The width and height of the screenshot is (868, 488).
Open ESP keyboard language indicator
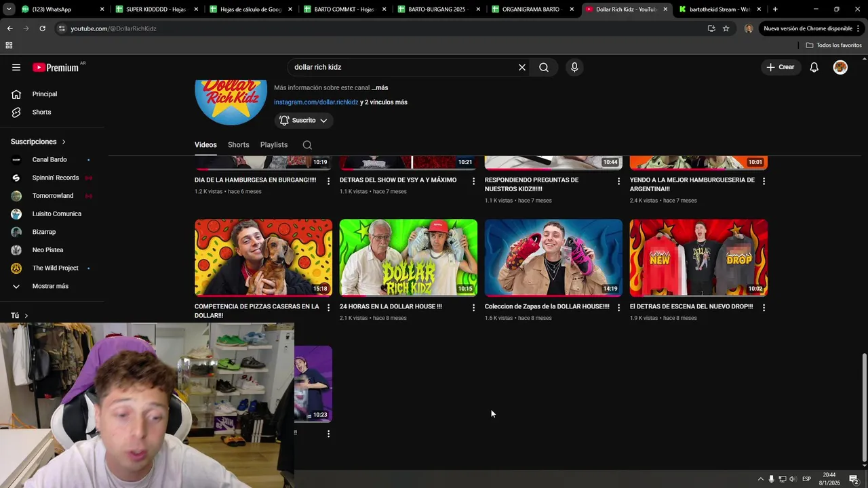click(807, 479)
